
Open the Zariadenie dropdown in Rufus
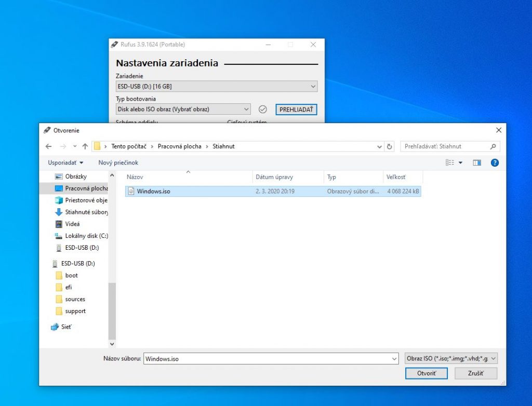(x=217, y=87)
